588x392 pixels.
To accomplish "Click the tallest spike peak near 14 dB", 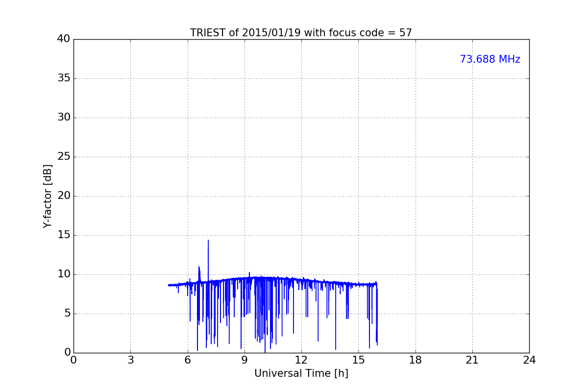I will click(x=208, y=241).
